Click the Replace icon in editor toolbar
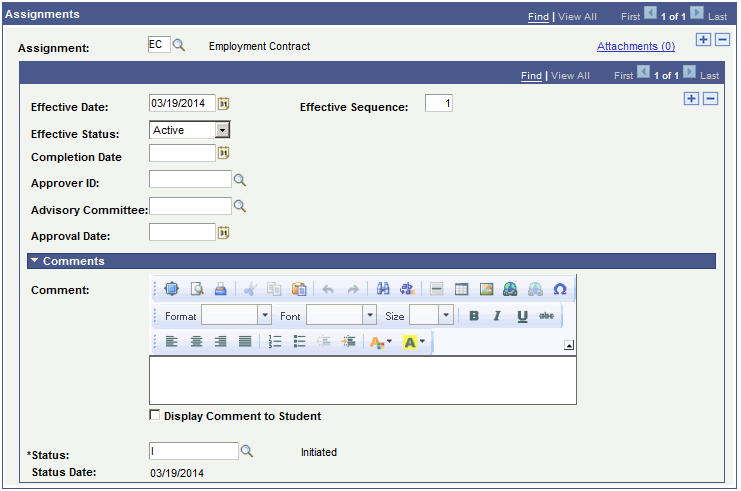The width and height of the screenshot is (741, 491). 407,289
